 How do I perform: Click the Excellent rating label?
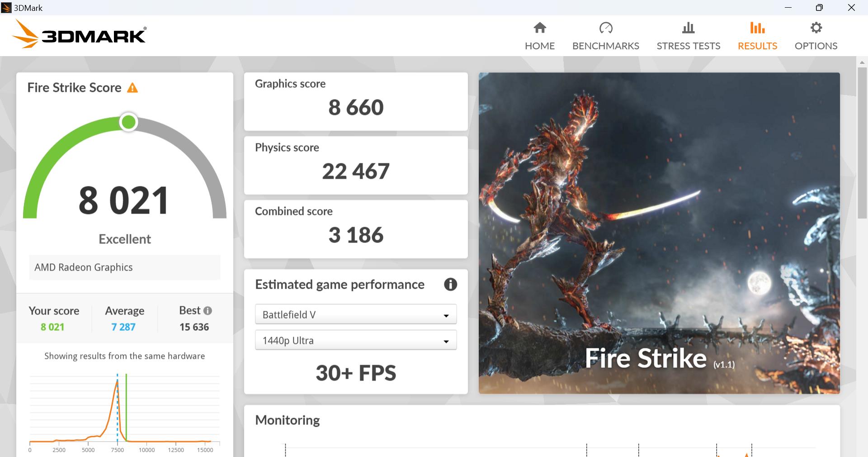pos(124,239)
